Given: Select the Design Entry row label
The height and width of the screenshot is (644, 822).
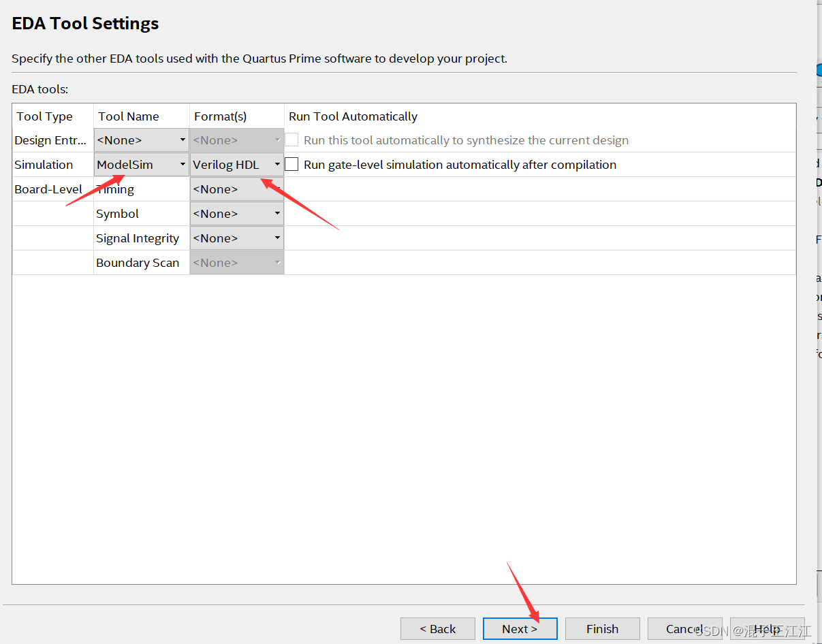Looking at the screenshot, I should (50, 140).
